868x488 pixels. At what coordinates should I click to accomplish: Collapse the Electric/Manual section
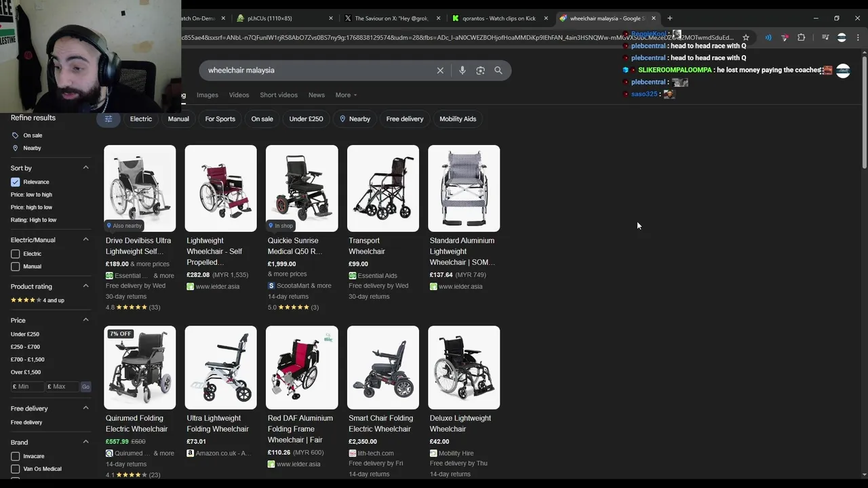click(85, 239)
